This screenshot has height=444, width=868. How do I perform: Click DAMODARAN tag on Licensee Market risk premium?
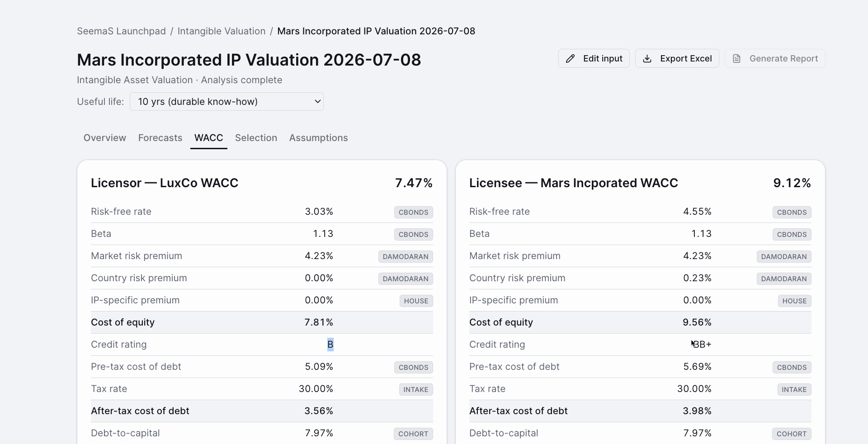[x=784, y=257]
